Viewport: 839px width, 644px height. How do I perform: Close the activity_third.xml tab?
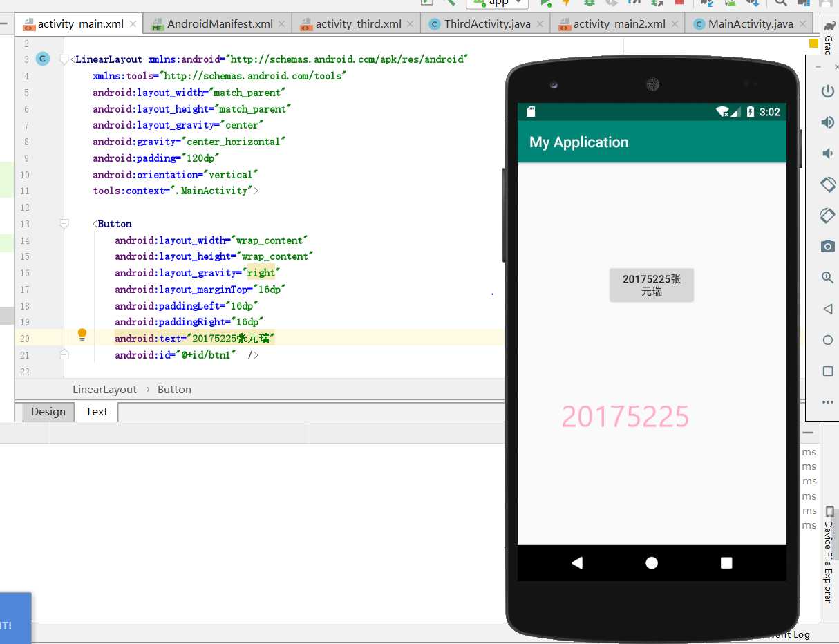(411, 24)
